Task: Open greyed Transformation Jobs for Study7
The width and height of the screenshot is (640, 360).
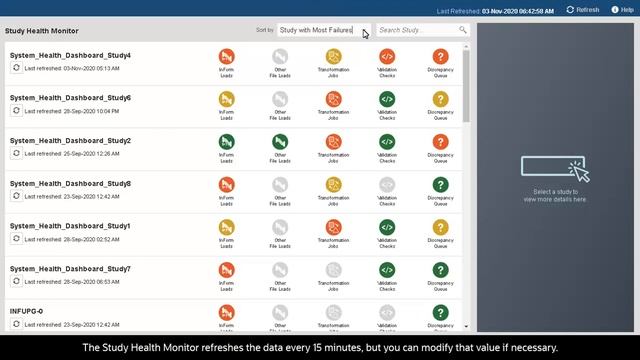Action: coord(333,270)
